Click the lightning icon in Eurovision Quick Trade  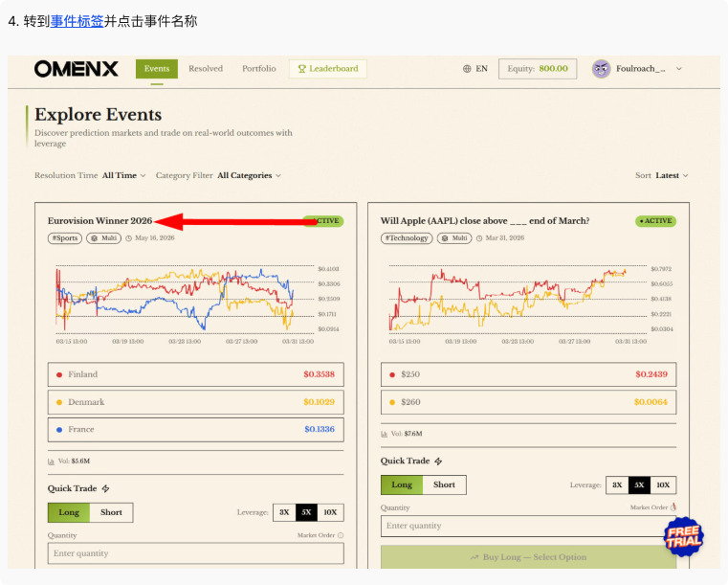click(106, 488)
